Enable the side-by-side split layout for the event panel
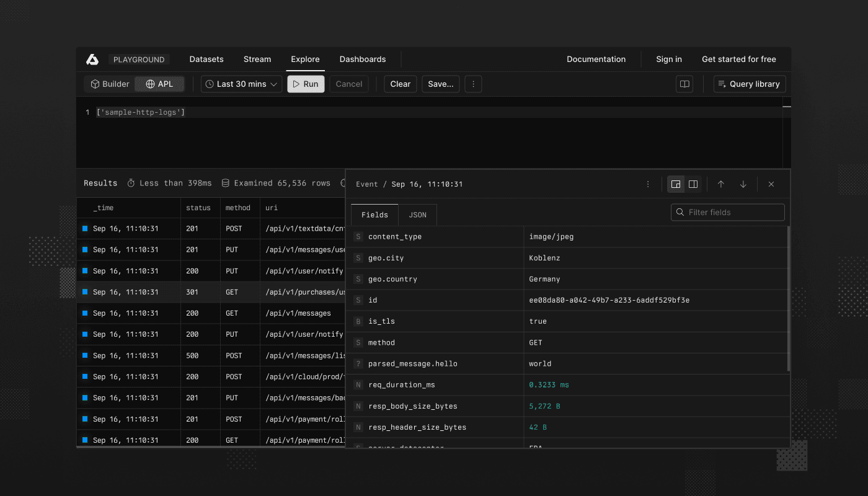The width and height of the screenshot is (868, 496). point(693,184)
